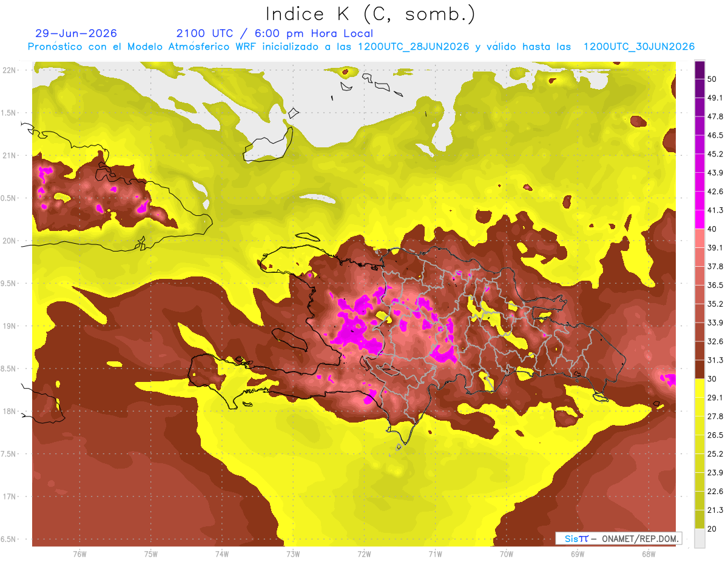
Task: Click the colorbar value '27.8'
Action: click(x=715, y=416)
